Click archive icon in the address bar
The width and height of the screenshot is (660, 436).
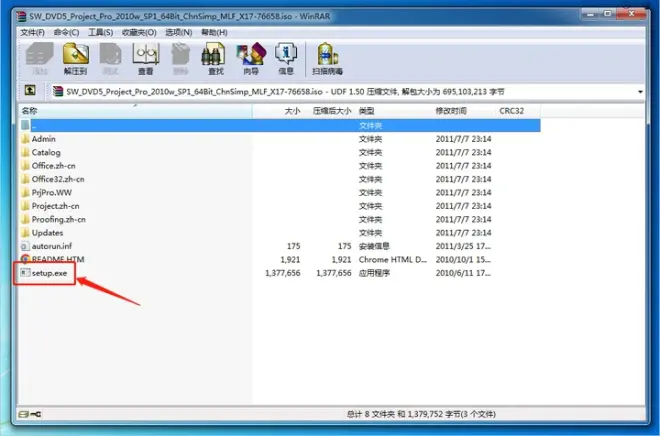click(x=58, y=91)
